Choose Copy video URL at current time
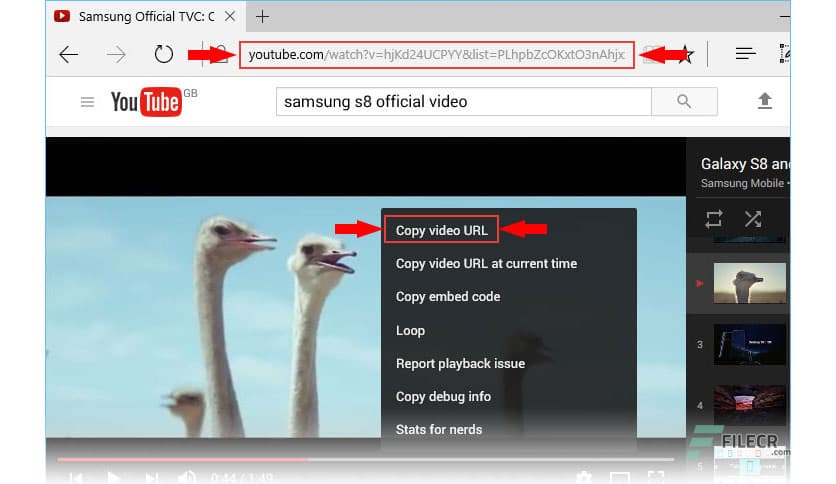 click(486, 263)
